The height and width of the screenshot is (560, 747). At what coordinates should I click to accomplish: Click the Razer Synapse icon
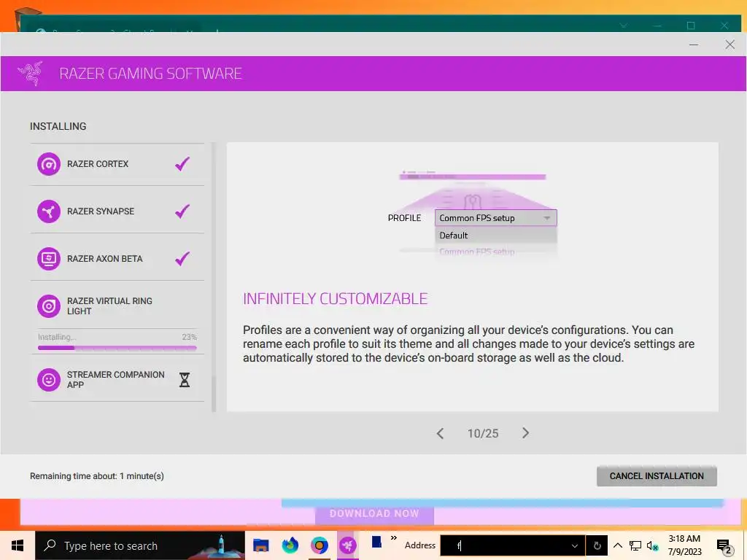[x=49, y=211]
